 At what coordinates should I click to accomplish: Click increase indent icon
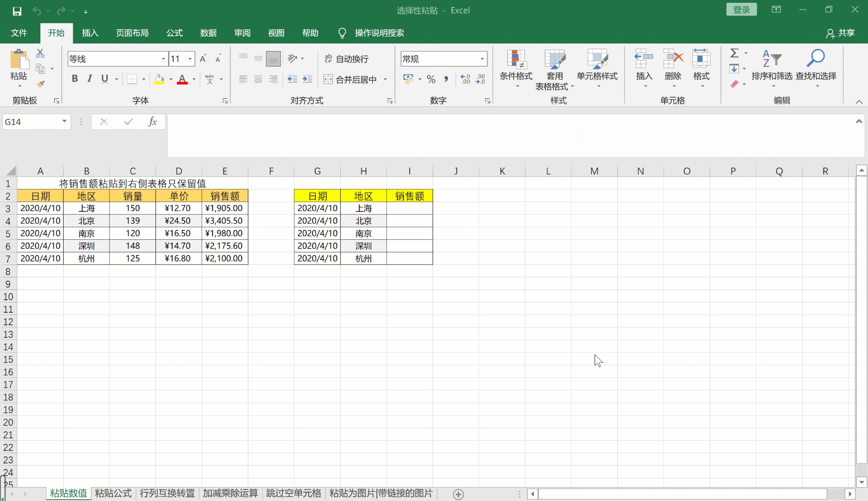click(307, 79)
